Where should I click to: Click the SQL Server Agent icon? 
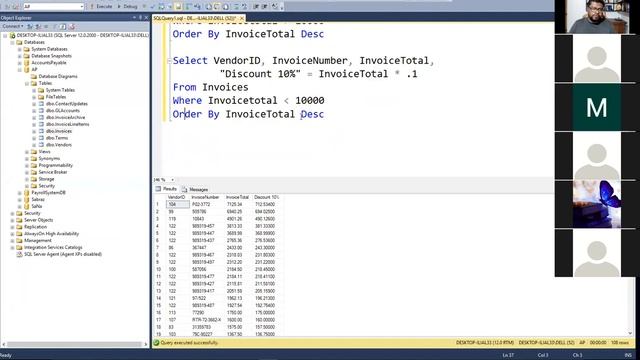pos(20,254)
